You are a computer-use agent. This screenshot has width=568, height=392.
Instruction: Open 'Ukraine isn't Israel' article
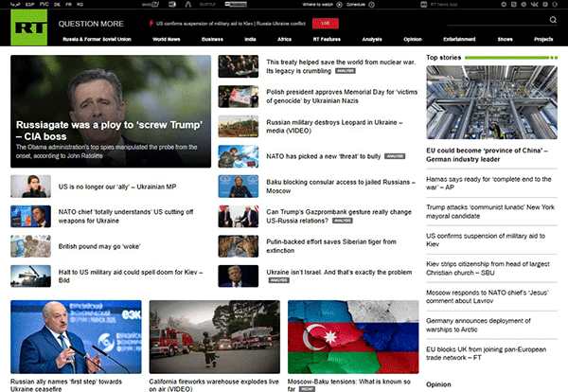[339, 272]
